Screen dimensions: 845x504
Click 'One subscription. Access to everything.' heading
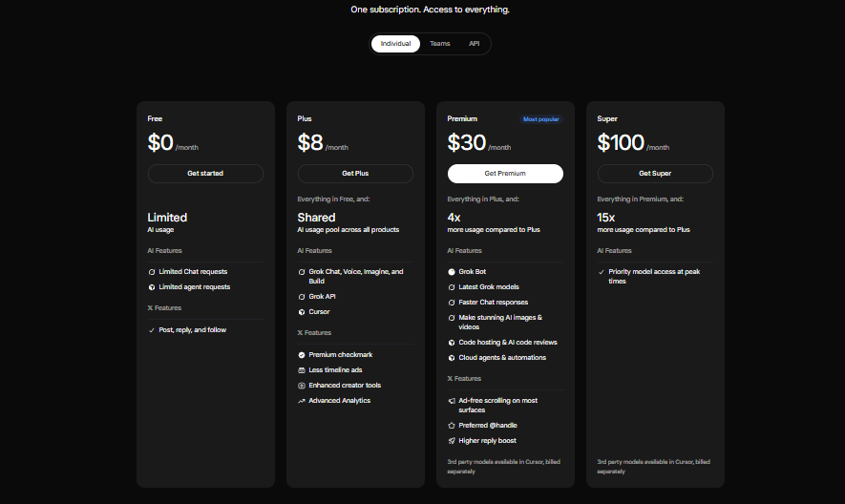(x=430, y=10)
